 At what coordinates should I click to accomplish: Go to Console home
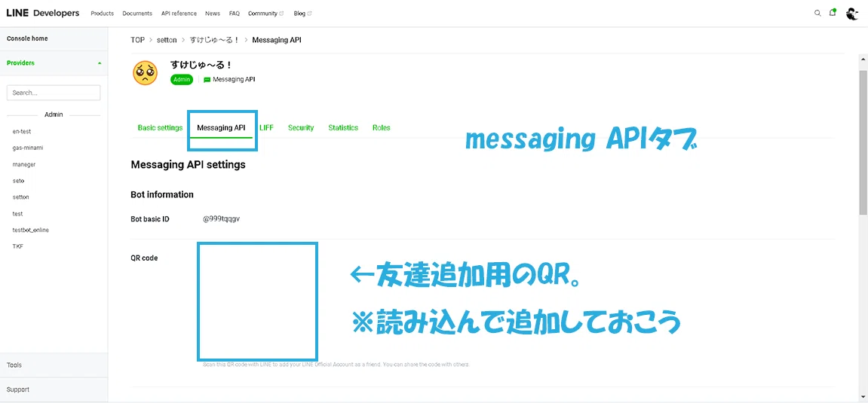pos(27,38)
